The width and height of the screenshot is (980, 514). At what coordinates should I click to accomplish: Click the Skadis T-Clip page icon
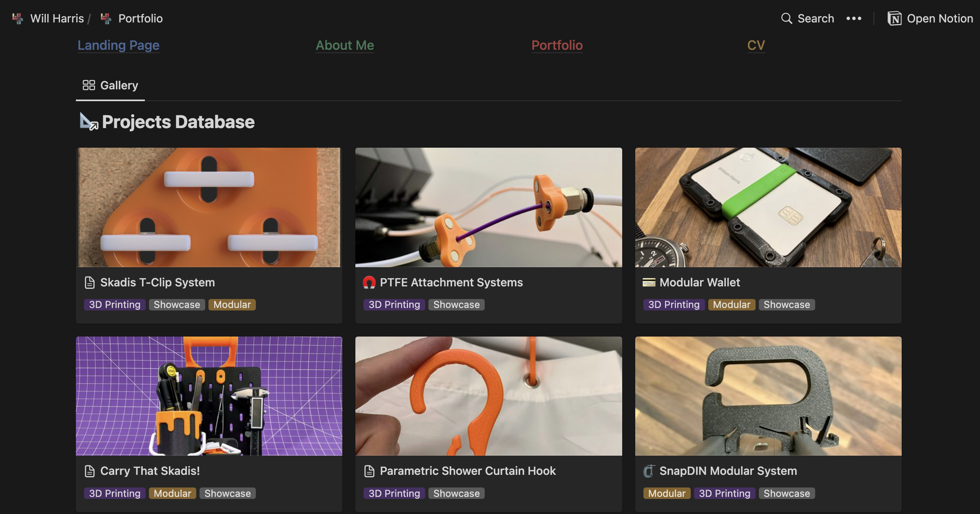click(x=89, y=282)
